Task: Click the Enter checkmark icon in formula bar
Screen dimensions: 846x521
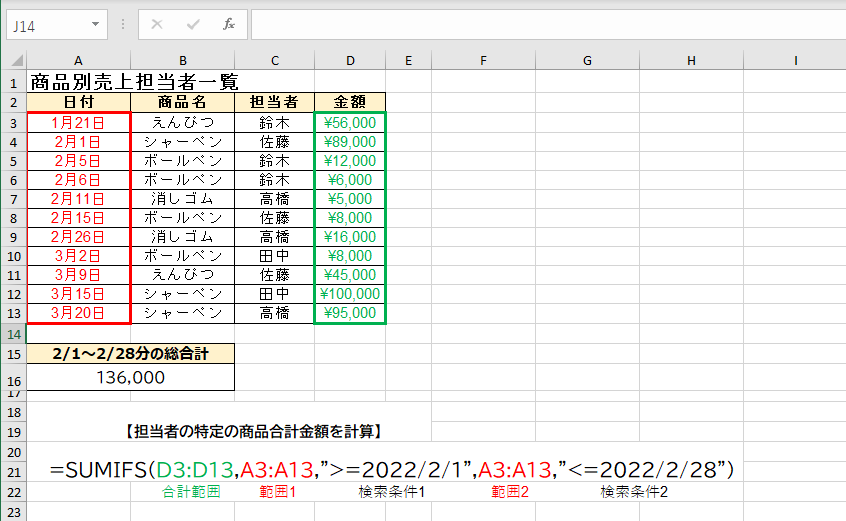Action: point(192,23)
